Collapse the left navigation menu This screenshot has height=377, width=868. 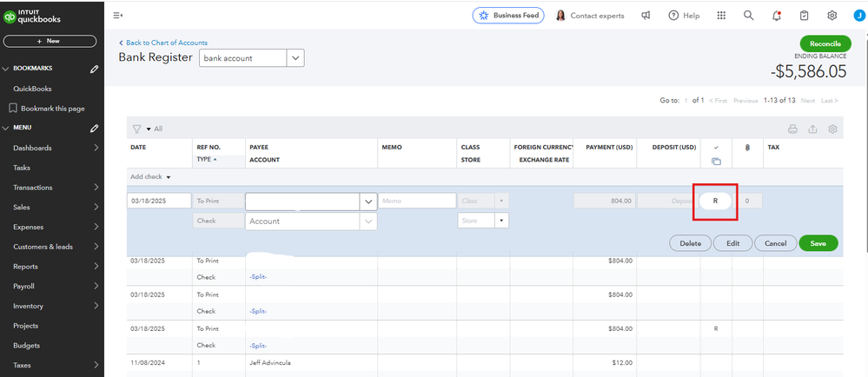(118, 16)
